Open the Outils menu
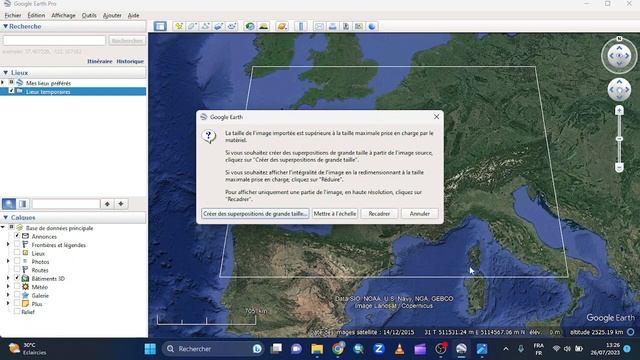Screen dimensions: 640x360 pos(89,15)
